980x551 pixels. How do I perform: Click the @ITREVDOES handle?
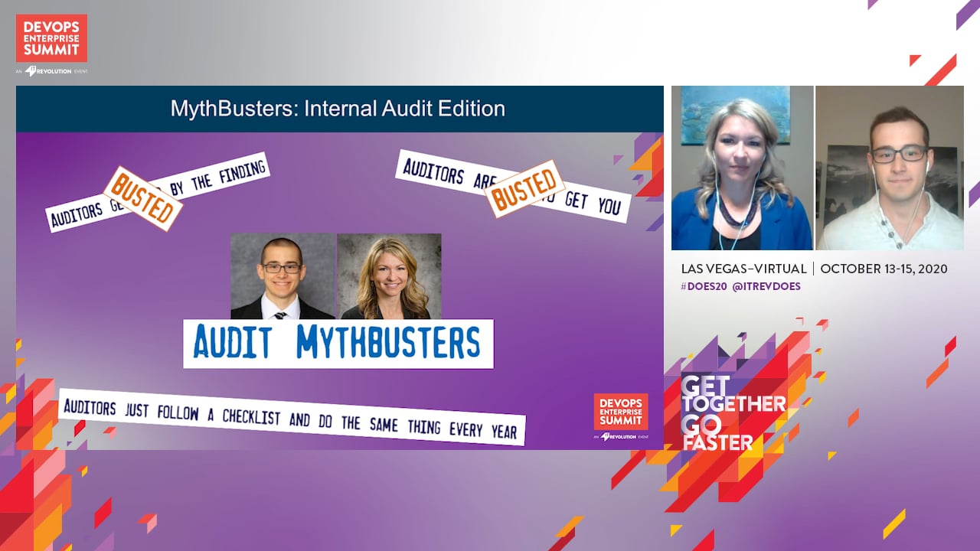click(766, 286)
